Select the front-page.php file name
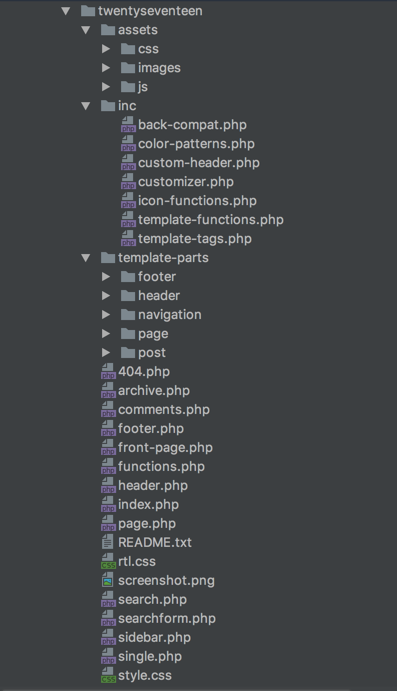The height and width of the screenshot is (691, 397). click(x=165, y=447)
